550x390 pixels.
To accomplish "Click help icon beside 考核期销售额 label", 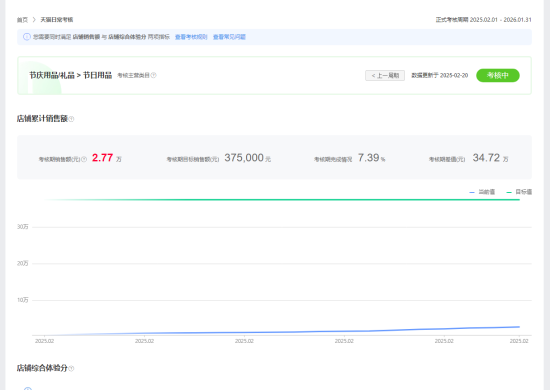I will tap(84, 159).
